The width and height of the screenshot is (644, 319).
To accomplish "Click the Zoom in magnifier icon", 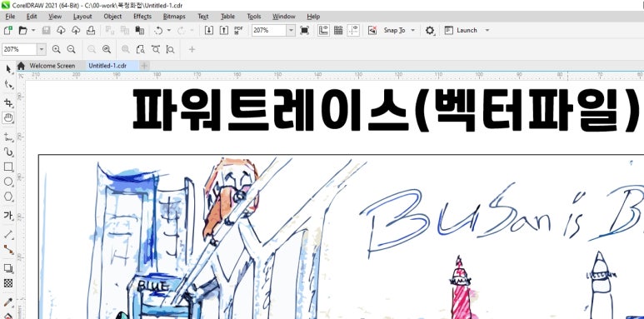I will (57, 49).
